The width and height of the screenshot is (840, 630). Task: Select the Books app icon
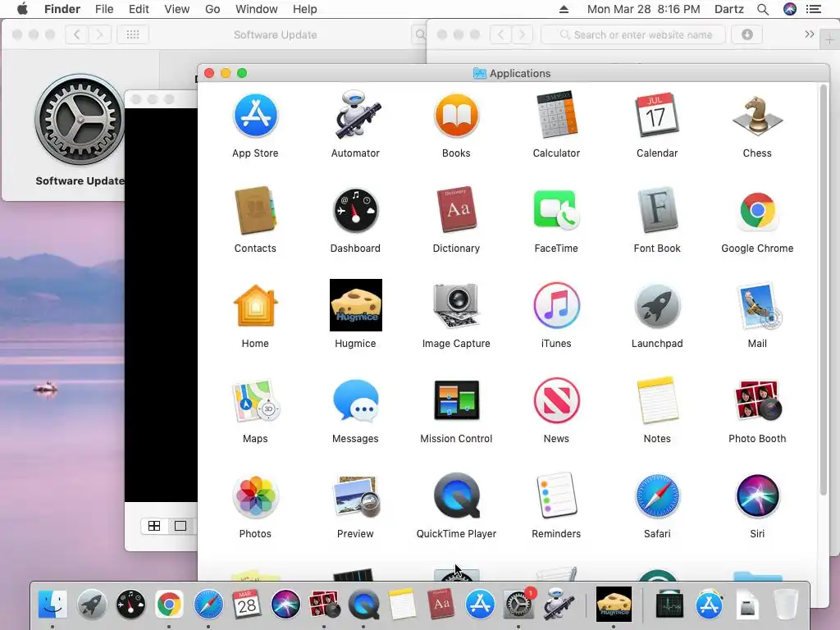(x=456, y=115)
